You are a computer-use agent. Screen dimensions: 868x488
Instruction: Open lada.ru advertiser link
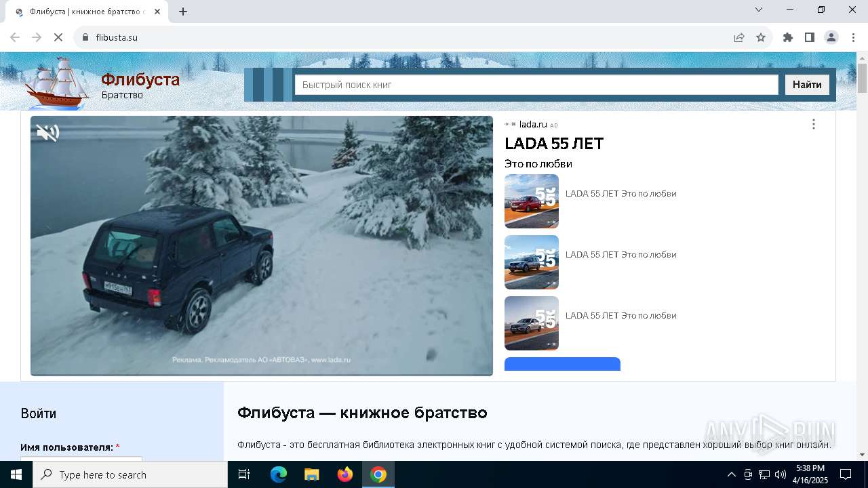coord(533,124)
